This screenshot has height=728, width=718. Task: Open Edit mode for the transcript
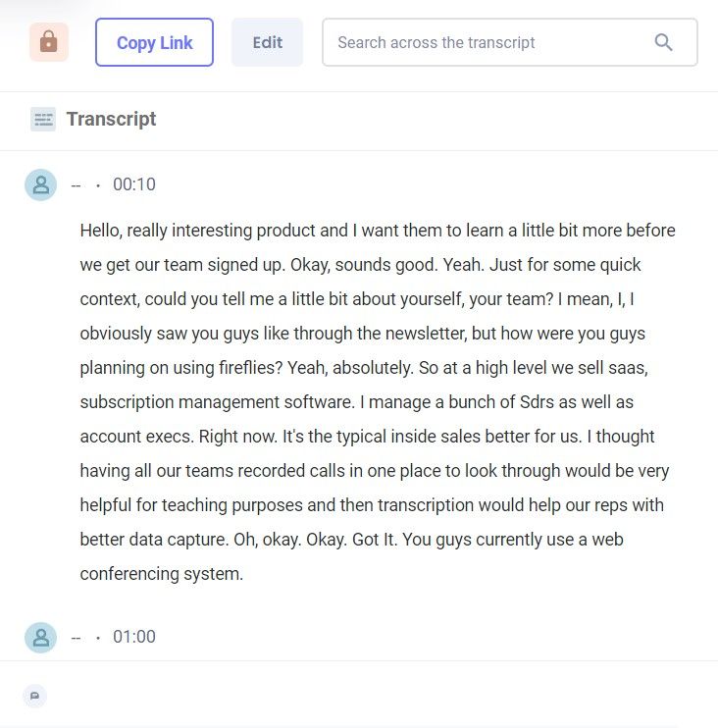[268, 42]
